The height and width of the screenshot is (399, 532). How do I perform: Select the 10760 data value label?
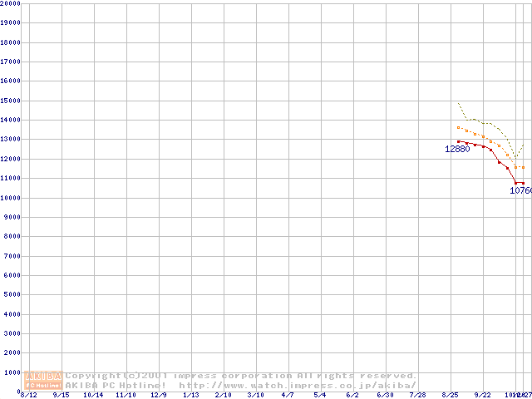coord(520,190)
